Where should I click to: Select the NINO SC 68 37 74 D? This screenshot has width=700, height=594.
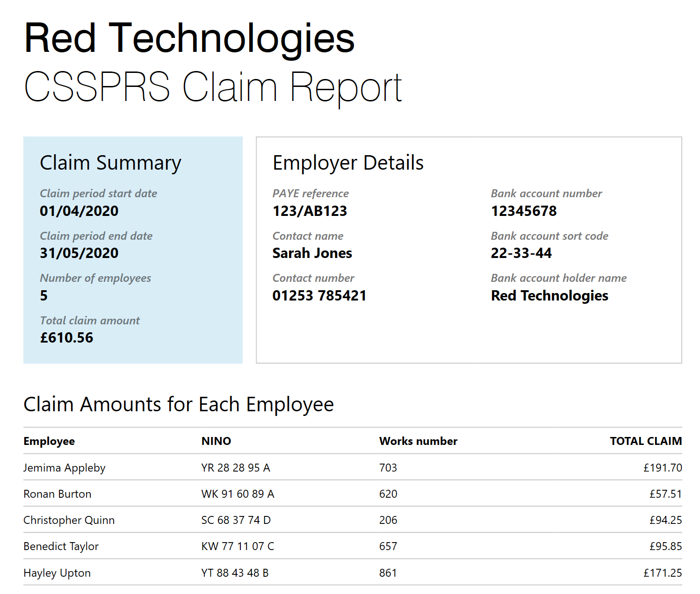[x=236, y=520]
